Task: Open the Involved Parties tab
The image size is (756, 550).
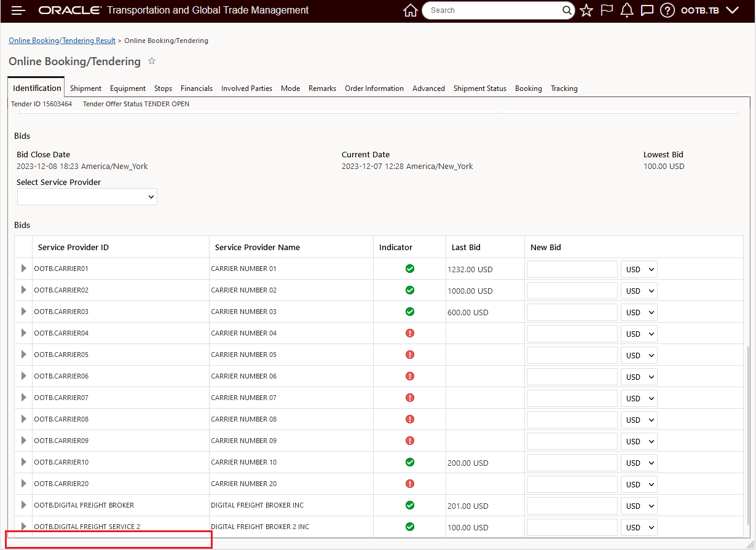Action: pos(246,88)
